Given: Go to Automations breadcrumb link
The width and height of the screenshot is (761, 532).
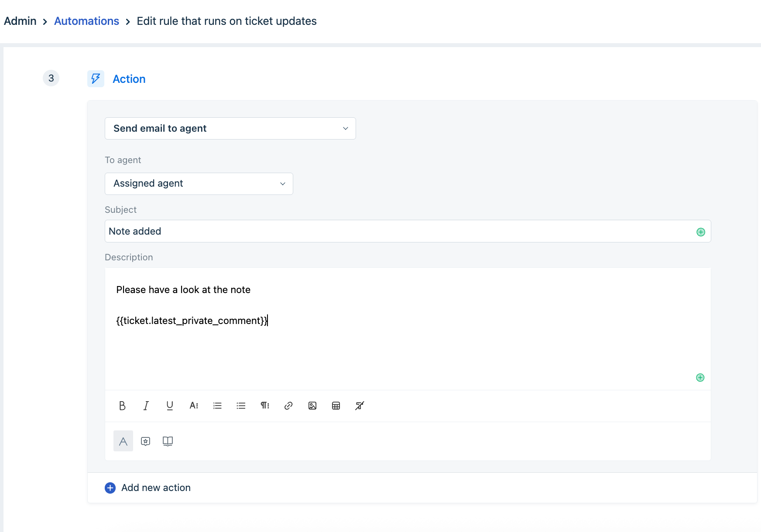Looking at the screenshot, I should [x=86, y=21].
